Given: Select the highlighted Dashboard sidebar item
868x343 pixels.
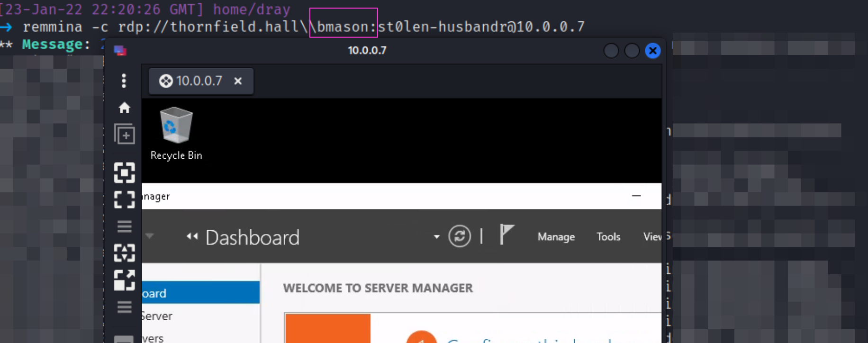Looking at the screenshot, I should pos(200,293).
